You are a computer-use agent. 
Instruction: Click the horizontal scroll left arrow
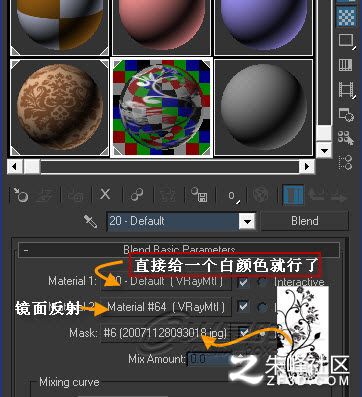coord(14,166)
